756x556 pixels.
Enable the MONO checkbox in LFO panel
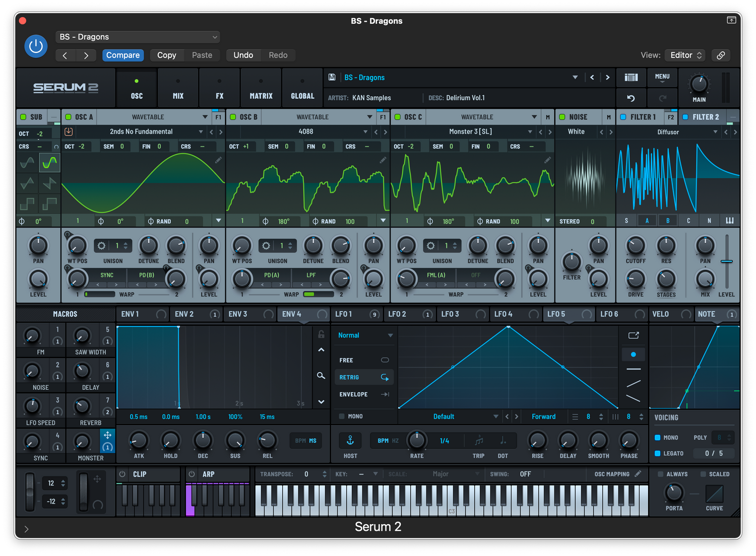tap(342, 416)
